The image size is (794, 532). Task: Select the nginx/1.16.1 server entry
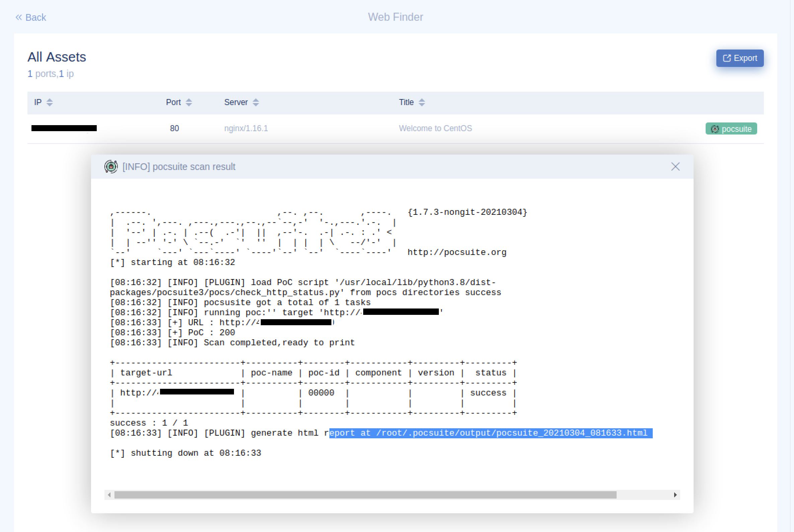tap(246, 128)
